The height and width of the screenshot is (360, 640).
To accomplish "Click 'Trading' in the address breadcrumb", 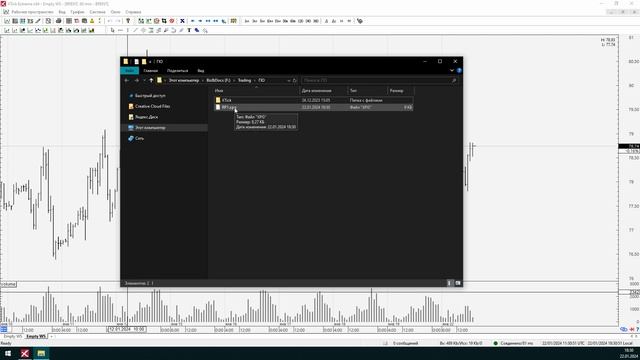I will (244, 80).
